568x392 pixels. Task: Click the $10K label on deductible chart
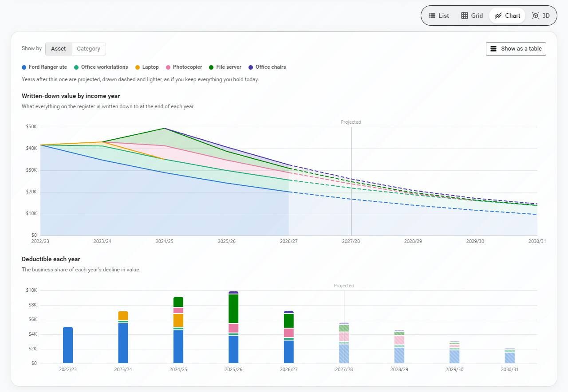click(32, 290)
